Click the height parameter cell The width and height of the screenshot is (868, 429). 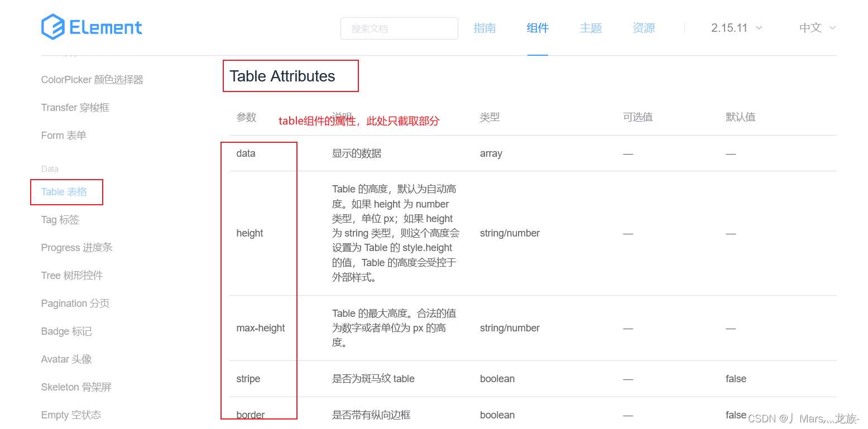(250, 233)
